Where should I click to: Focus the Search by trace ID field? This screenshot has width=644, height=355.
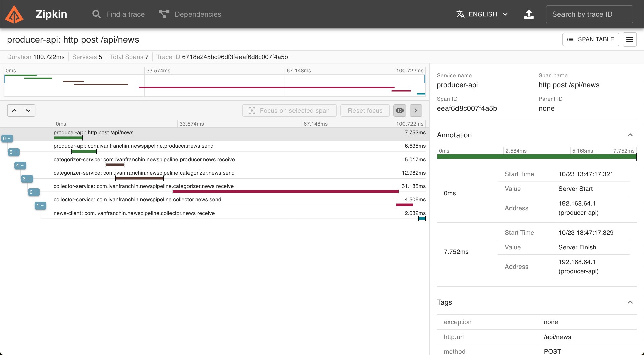pos(589,14)
